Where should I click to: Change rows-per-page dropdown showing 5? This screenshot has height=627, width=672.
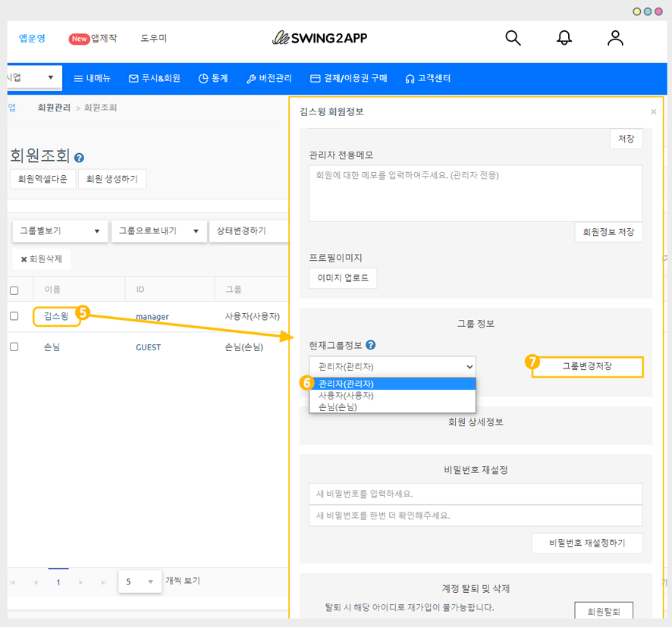(x=140, y=582)
